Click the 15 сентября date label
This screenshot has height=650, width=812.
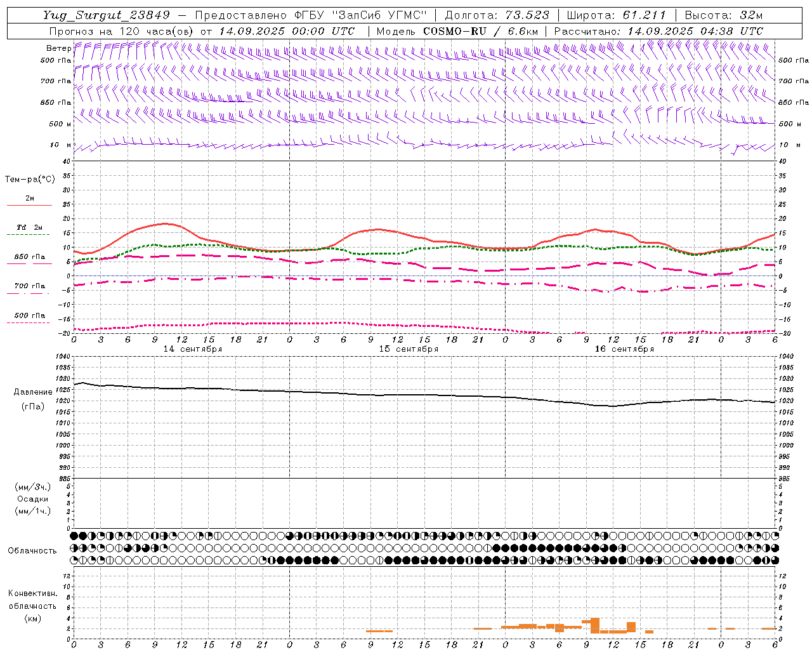(409, 349)
